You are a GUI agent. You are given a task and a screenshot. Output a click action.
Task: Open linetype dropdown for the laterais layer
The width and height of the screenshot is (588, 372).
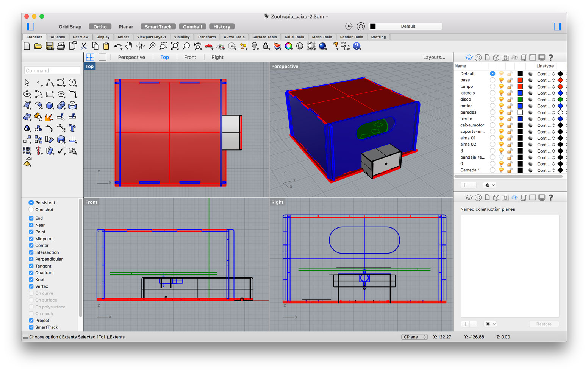point(546,93)
